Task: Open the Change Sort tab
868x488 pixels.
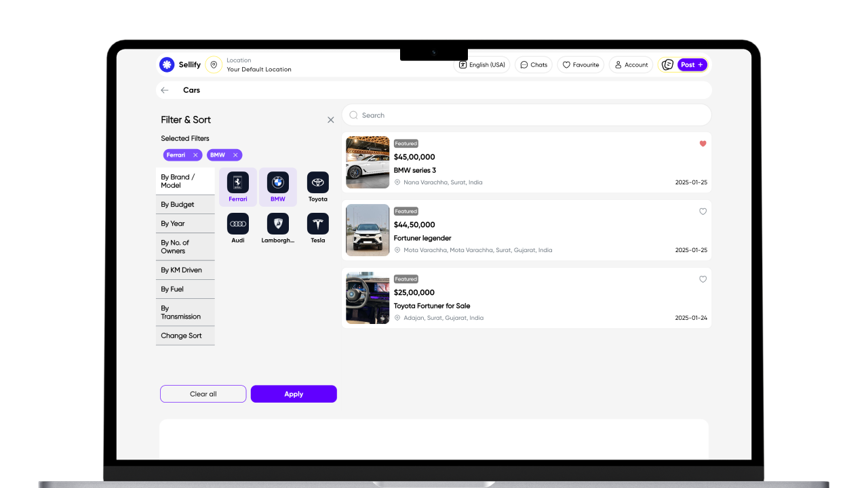Action: tap(185, 335)
